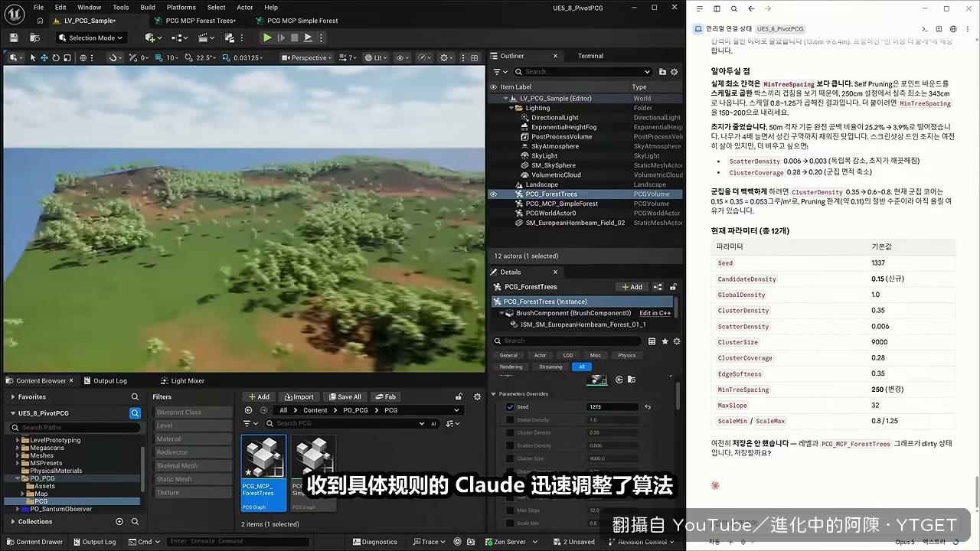Open the Build menu
Image resolution: width=980 pixels, height=551 pixels.
click(x=148, y=7)
